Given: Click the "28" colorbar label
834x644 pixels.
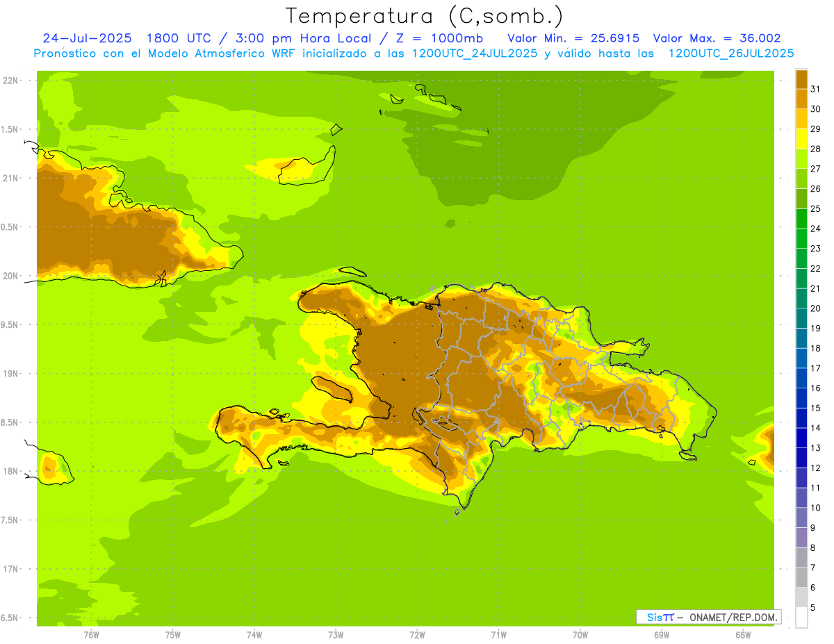Looking at the screenshot, I should click(815, 149).
